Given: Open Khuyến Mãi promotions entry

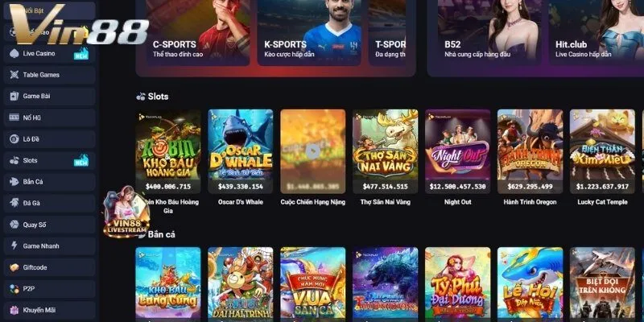Looking at the screenshot, I should 49,310.
